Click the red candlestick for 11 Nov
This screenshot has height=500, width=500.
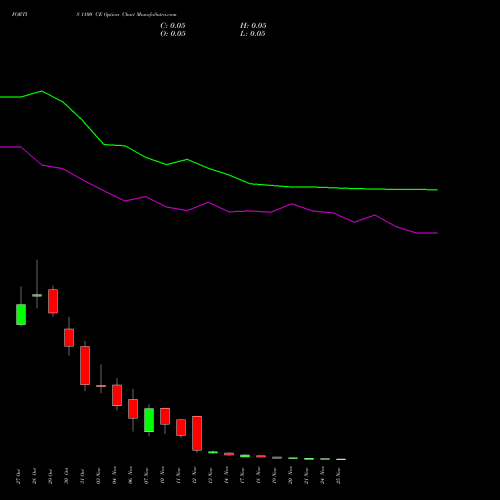click(181, 427)
